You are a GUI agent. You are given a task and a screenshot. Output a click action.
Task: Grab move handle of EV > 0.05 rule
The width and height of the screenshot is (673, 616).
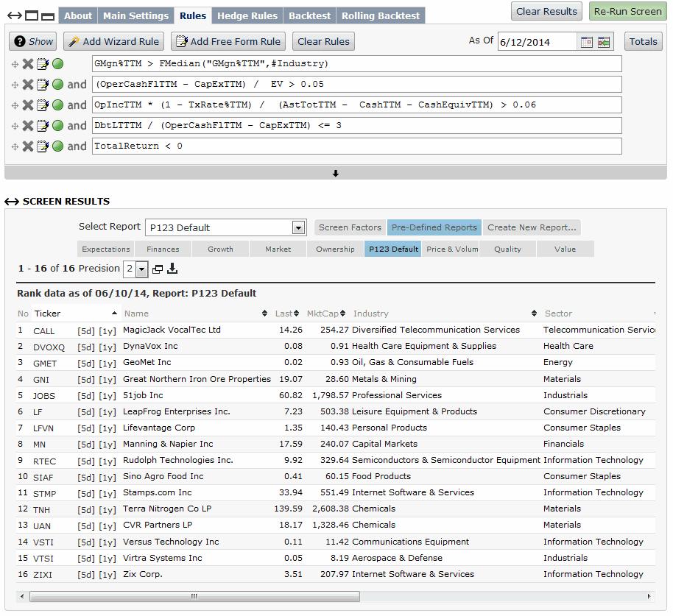[x=15, y=85]
